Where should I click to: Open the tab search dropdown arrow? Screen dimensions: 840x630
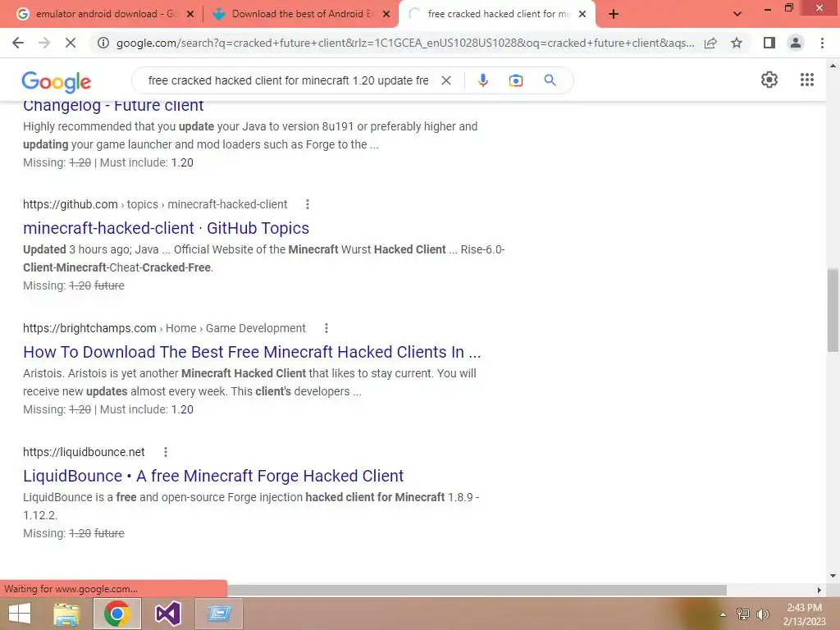pyautogui.click(x=737, y=15)
